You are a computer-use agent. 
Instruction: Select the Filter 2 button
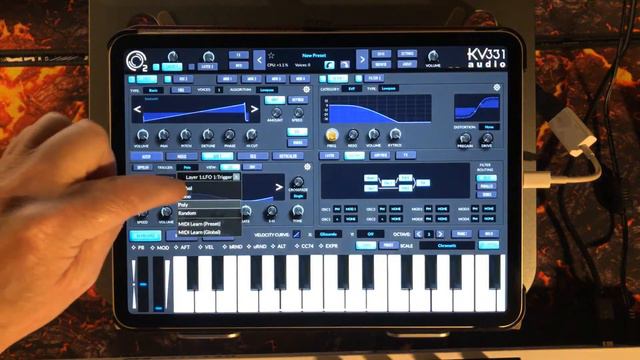pyautogui.click(x=374, y=78)
